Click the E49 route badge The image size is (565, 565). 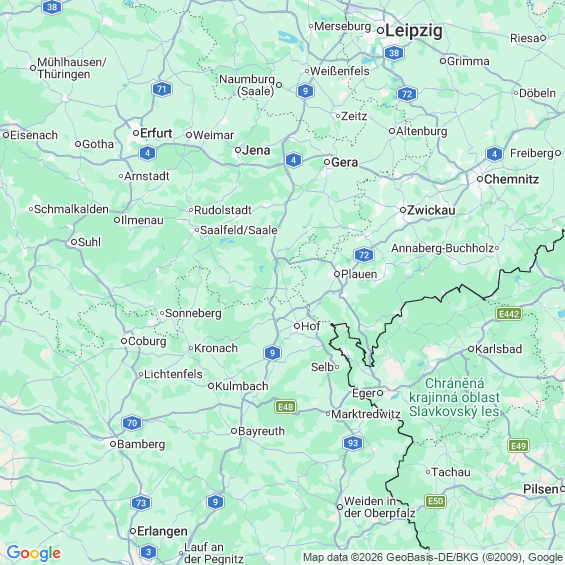(519, 446)
